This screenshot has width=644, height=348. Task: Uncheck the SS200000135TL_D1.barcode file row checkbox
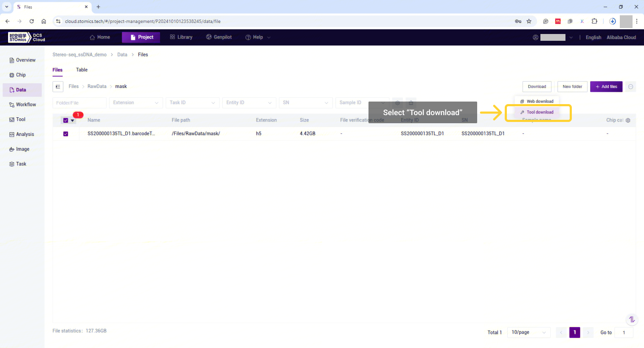(x=66, y=134)
